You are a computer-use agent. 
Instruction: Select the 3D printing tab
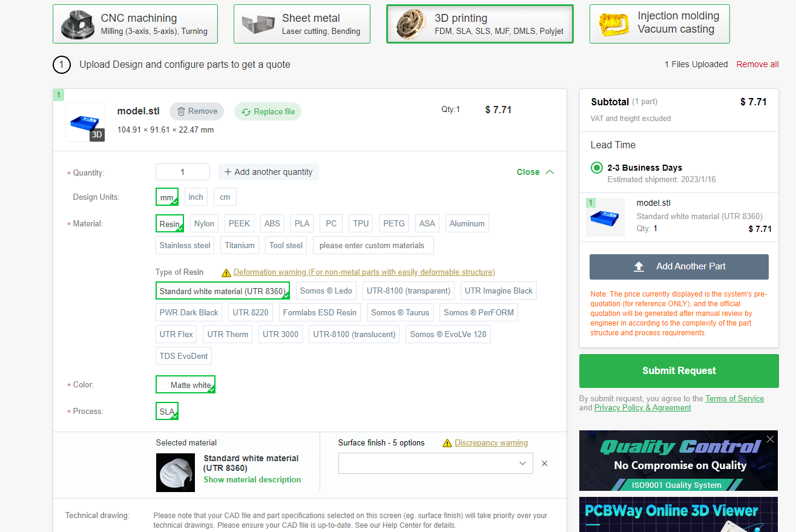coord(479,24)
